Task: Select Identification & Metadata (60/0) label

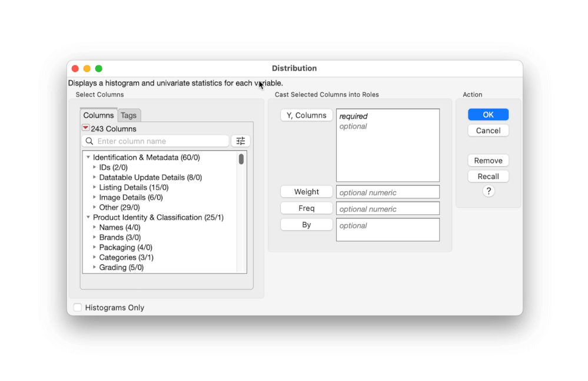Action: (146, 157)
